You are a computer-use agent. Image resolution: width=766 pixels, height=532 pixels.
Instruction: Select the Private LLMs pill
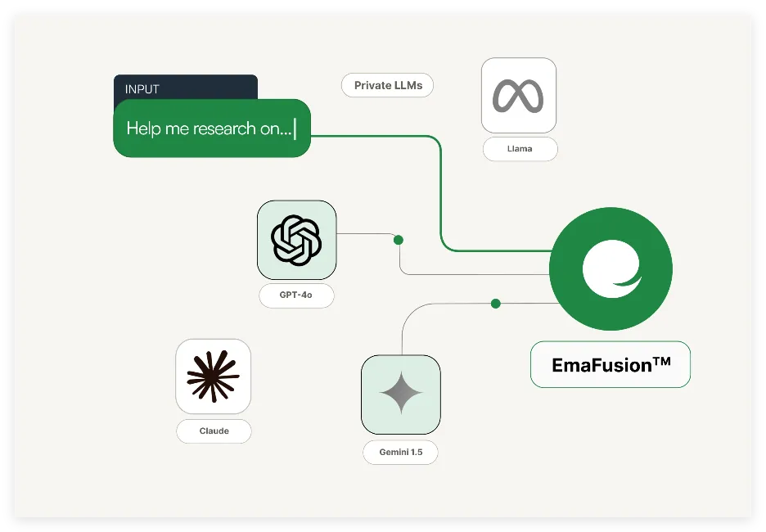tap(387, 85)
